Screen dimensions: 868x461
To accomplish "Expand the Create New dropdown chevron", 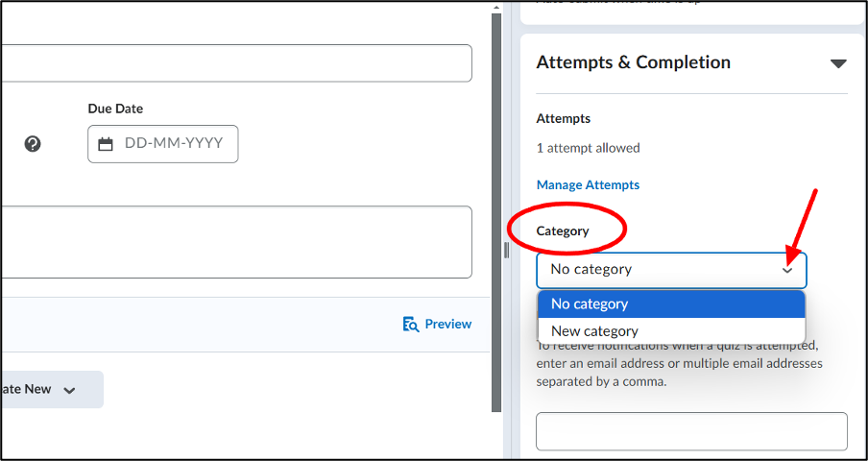I will pos(69,390).
